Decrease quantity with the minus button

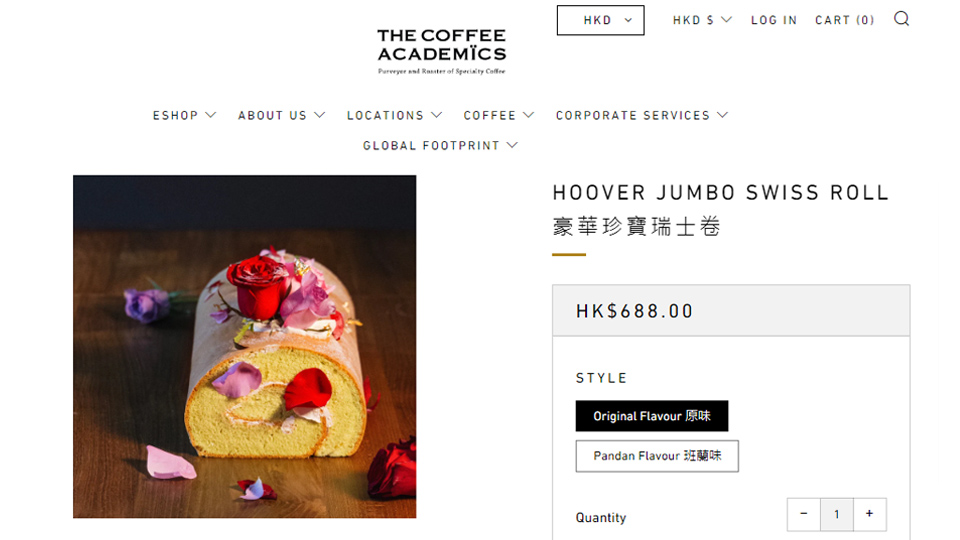804,514
